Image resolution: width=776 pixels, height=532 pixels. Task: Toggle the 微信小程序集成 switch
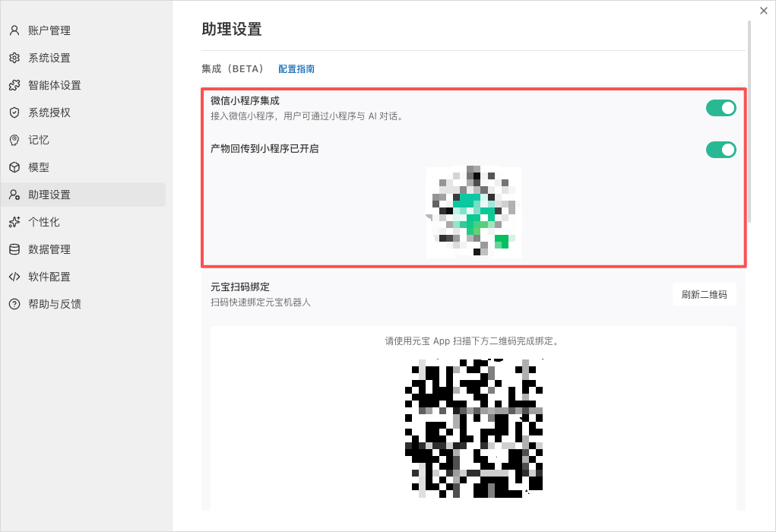coord(721,108)
